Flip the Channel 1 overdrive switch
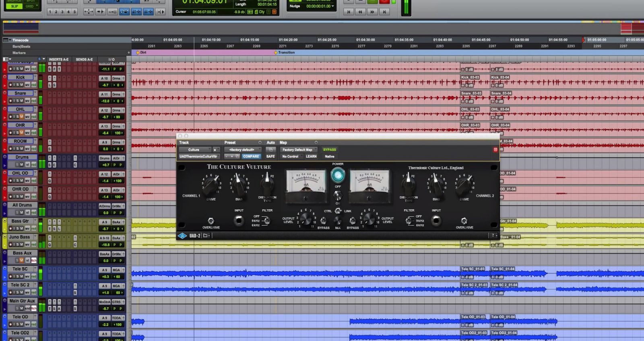 click(211, 221)
